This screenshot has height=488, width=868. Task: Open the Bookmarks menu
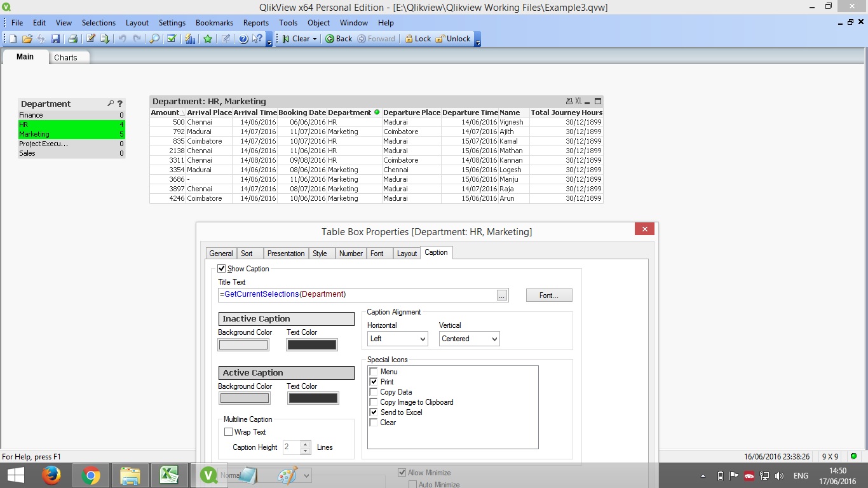point(214,22)
